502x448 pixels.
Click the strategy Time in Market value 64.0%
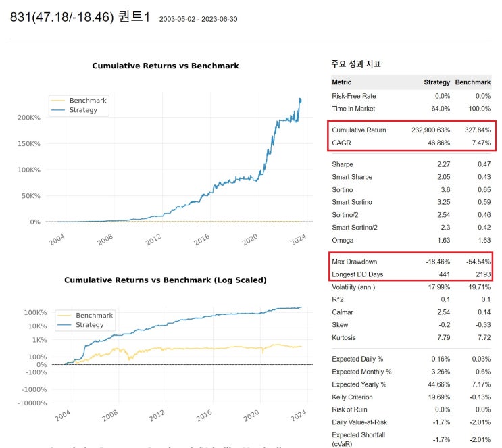(x=441, y=109)
